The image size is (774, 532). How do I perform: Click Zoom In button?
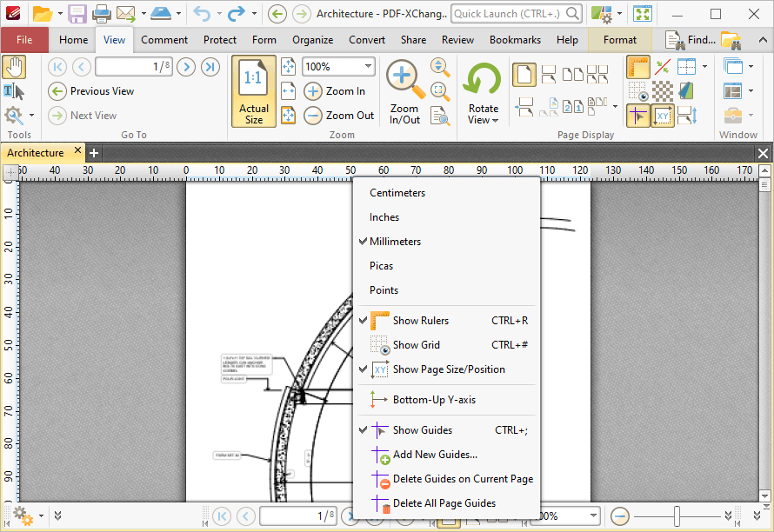pyautogui.click(x=335, y=90)
